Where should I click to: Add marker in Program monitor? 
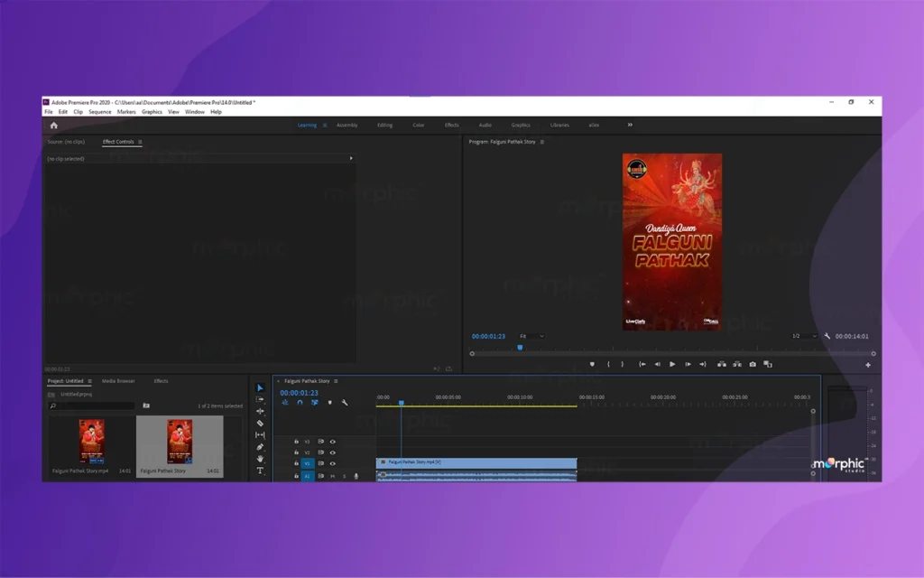pyautogui.click(x=592, y=365)
